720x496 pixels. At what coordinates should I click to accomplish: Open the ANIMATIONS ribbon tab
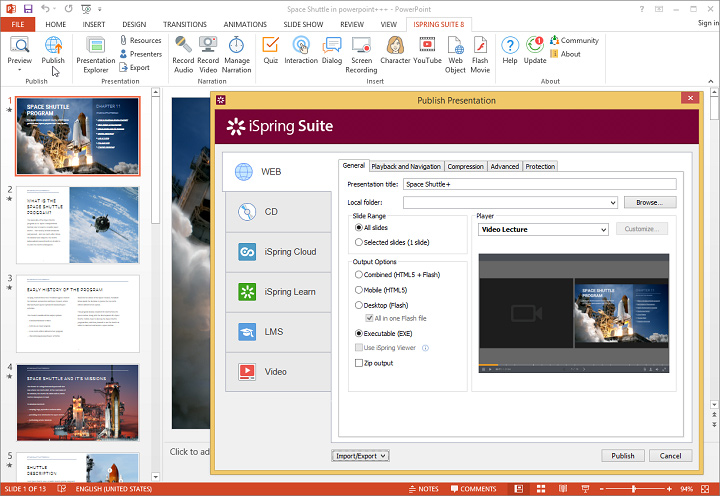[245, 24]
